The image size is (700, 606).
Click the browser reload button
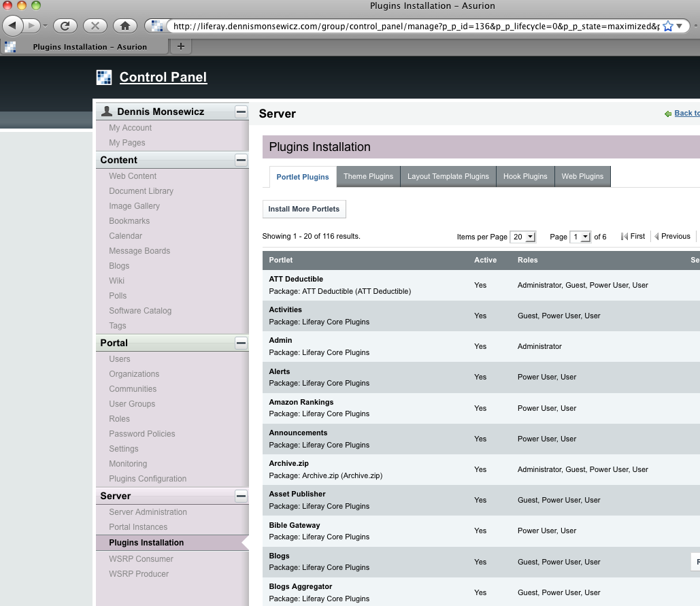click(65, 26)
